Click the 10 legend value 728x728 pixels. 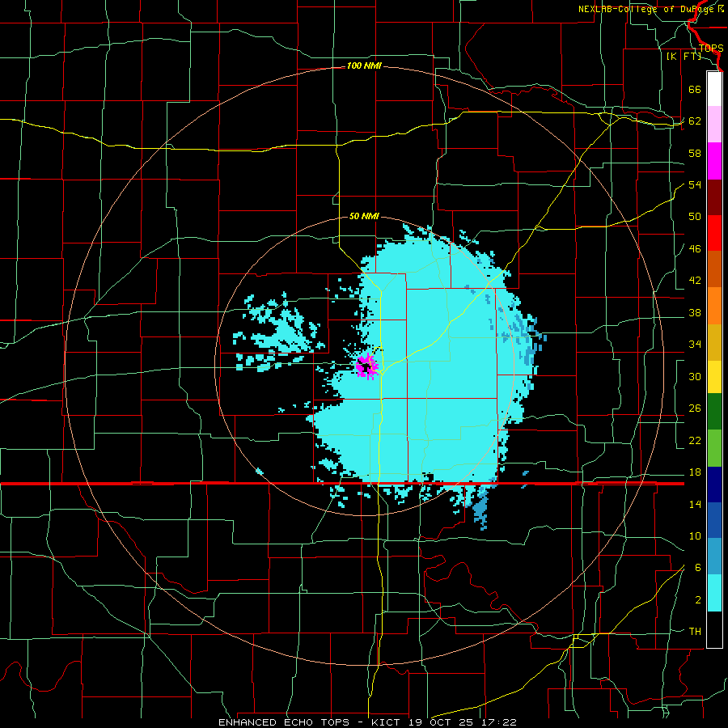pyautogui.click(x=695, y=535)
